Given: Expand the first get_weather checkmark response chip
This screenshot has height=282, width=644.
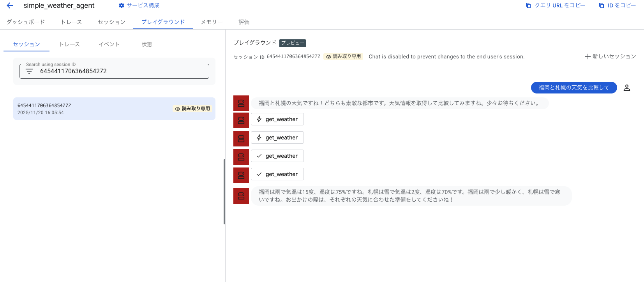Looking at the screenshot, I should pyautogui.click(x=277, y=156).
